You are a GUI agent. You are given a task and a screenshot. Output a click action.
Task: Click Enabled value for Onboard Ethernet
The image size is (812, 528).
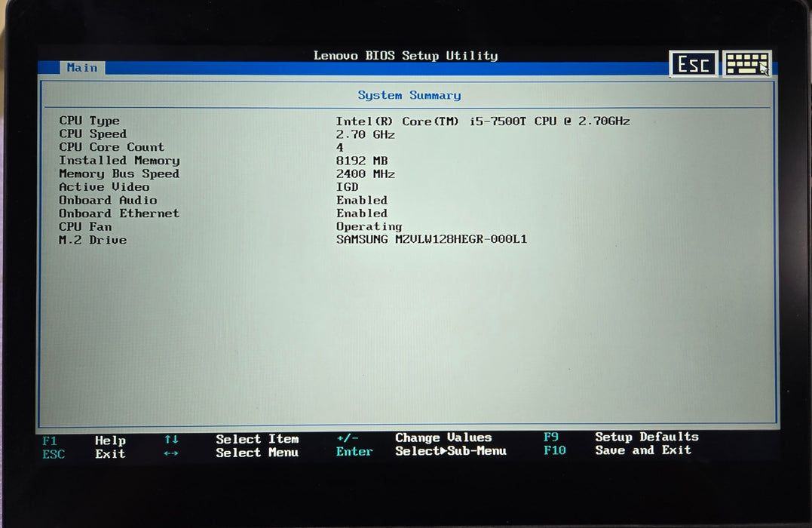pos(361,213)
